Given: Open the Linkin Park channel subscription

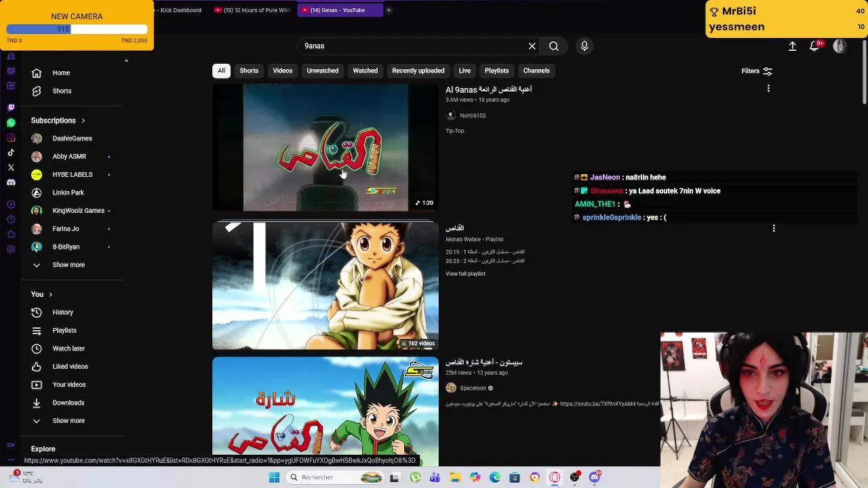Looking at the screenshot, I should pos(68,192).
